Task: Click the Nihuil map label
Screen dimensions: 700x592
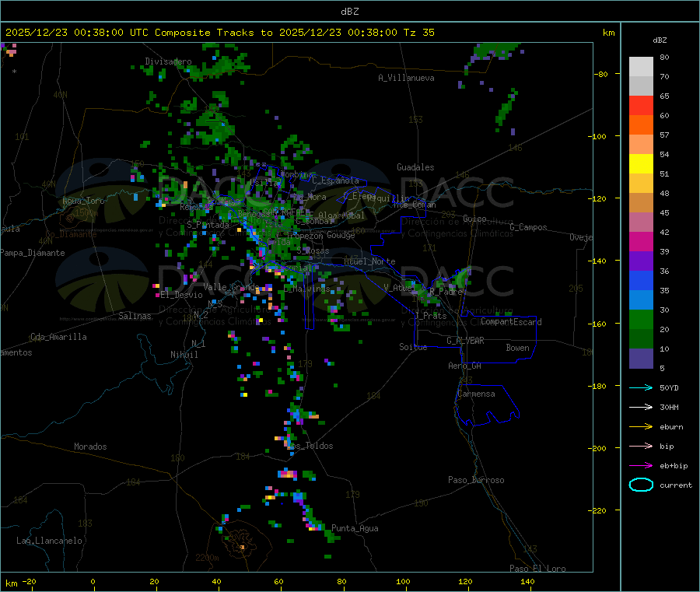Action: pos(184,355)
